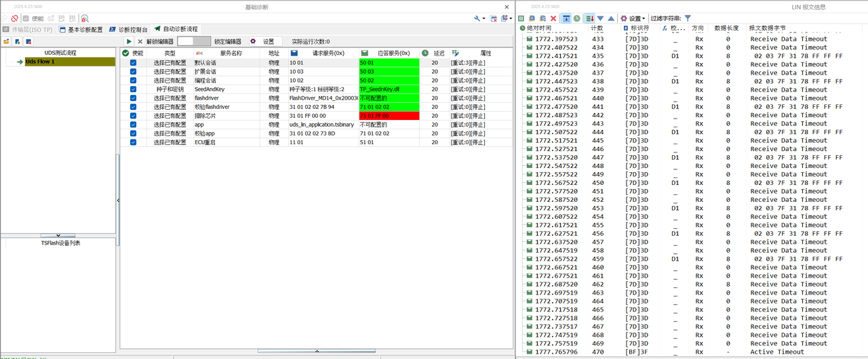868x359 pixels.
Task: Select the 校验app service name cell
Action: coord(226,133)
